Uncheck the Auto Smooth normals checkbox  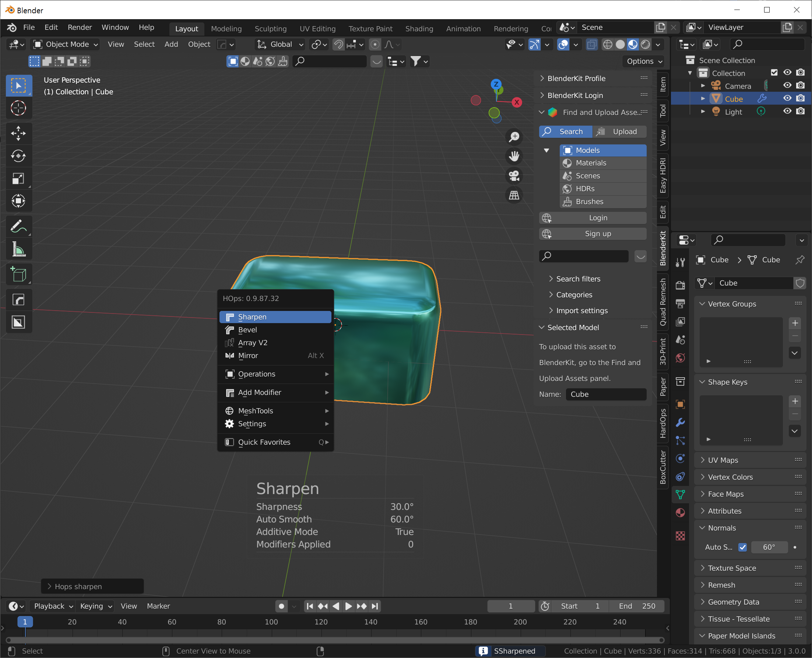(742, 547)
